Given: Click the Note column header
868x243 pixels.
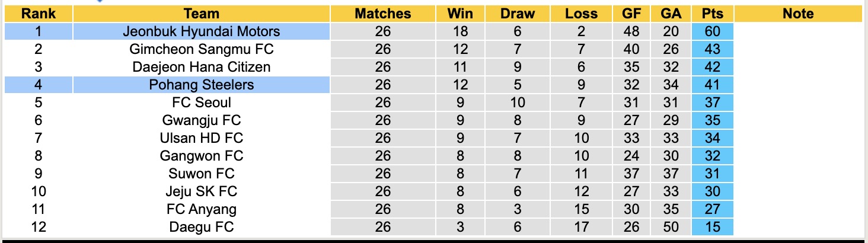Looking at the screenshot, I should tap(798, 14).
